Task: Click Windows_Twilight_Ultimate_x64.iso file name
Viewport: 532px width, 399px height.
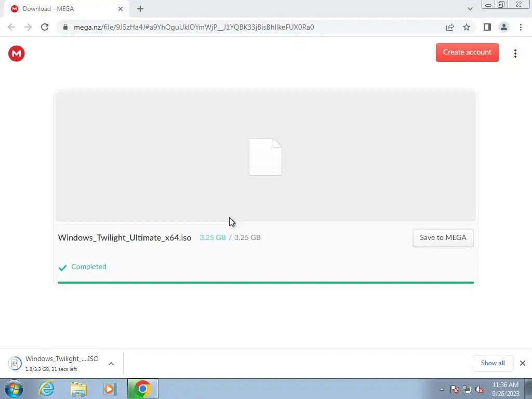Action: [x=125, y=237]
